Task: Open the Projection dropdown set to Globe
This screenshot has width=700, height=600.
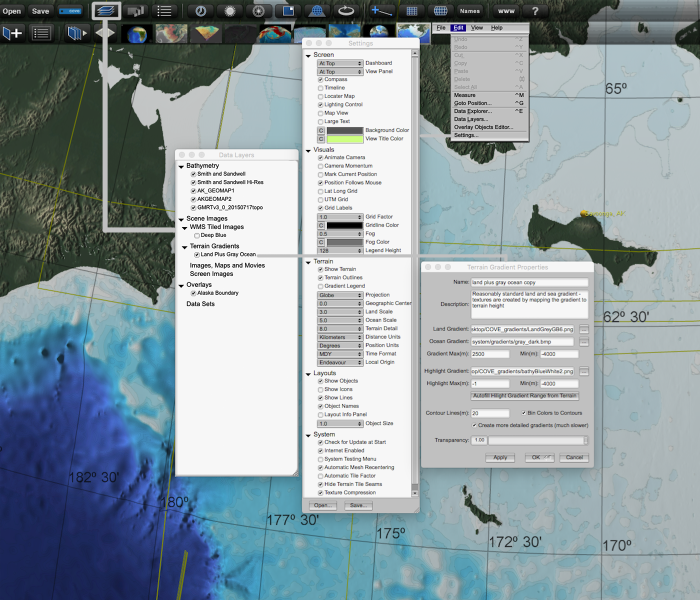Action: point(340,295)
